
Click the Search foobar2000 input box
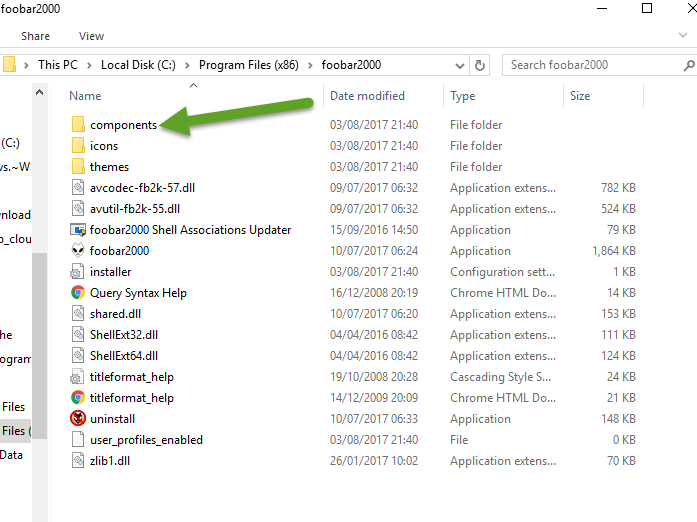tap(590, 65)
